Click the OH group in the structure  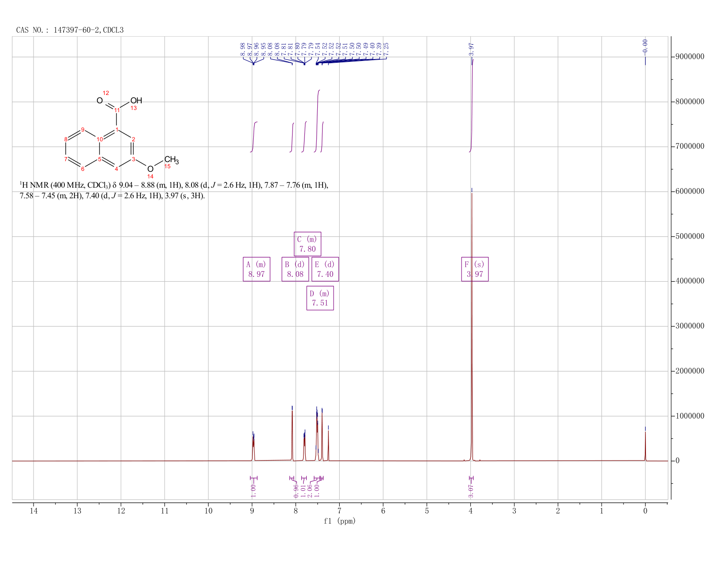click(x=136, y=101)
